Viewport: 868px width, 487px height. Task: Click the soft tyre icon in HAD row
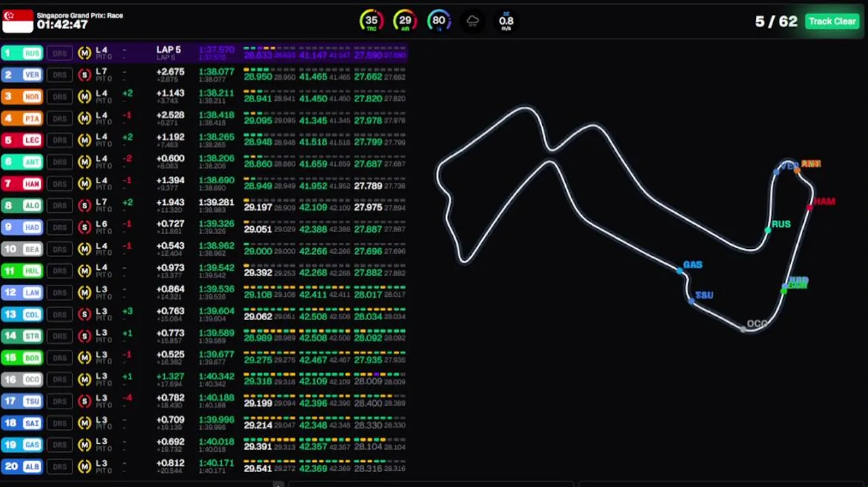(x=85, y=227)
